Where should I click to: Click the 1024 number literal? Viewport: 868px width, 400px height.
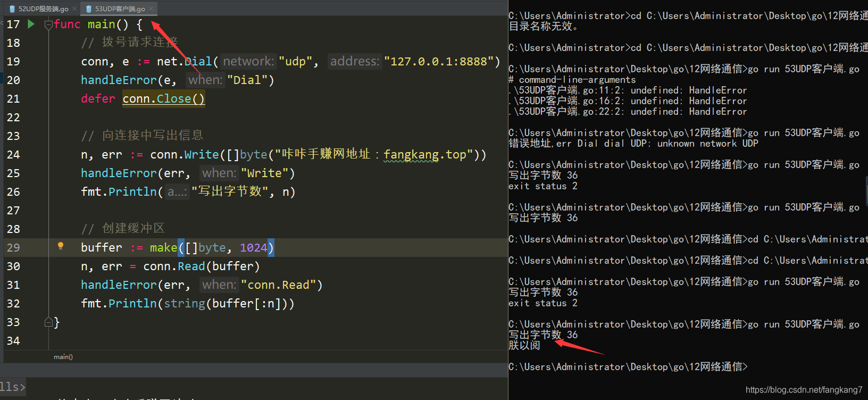tap(254, 247)
